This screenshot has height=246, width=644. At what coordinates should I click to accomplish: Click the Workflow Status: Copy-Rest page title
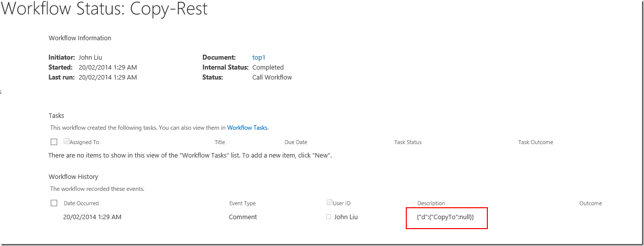[104, 9]
